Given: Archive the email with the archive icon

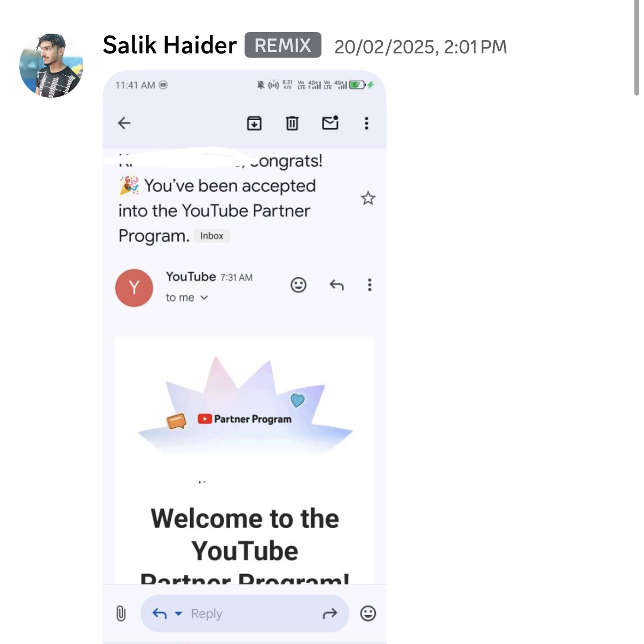Looking at the screenshot, I should (254, 123).
